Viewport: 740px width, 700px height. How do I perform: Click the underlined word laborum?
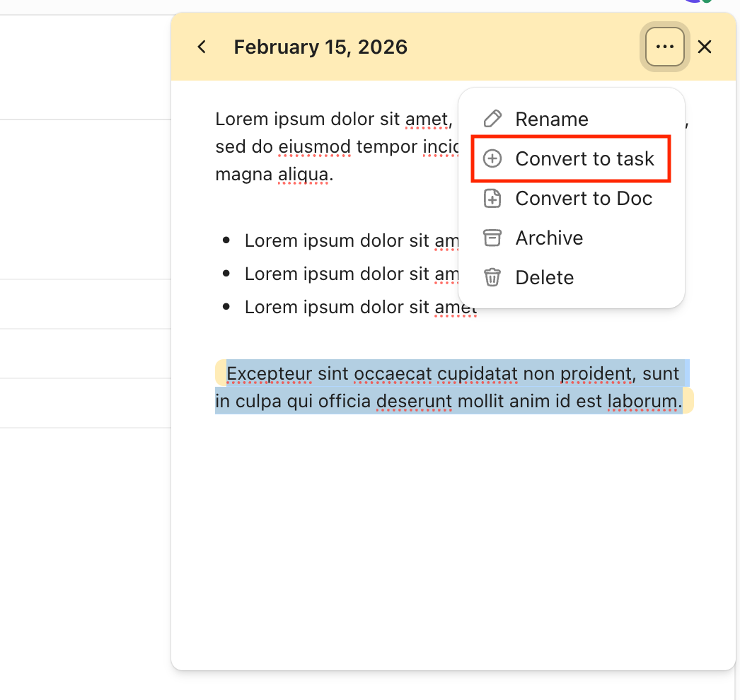pos(643,401)
